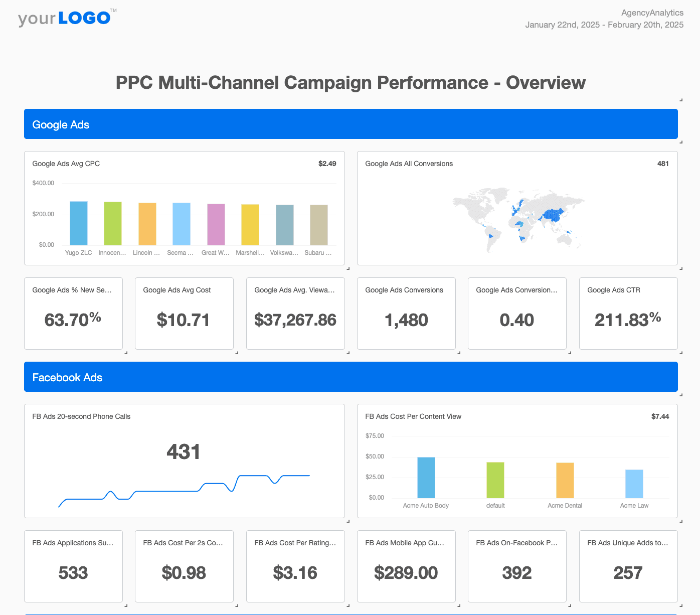
Task: Click the yourLOGO brand icon
Action: [65, 17]
